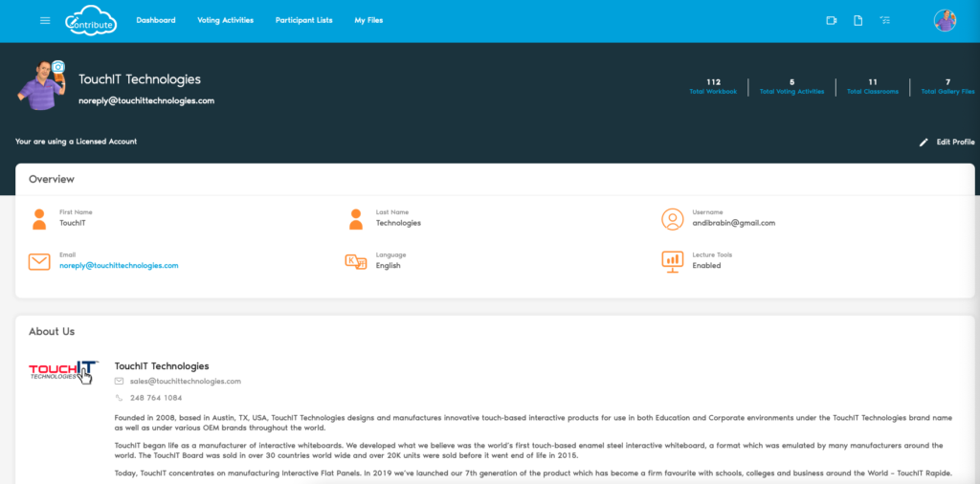Screen dimensions: 980x484
Task: Open Total Workbook count 112
Action: click(713, 86)
